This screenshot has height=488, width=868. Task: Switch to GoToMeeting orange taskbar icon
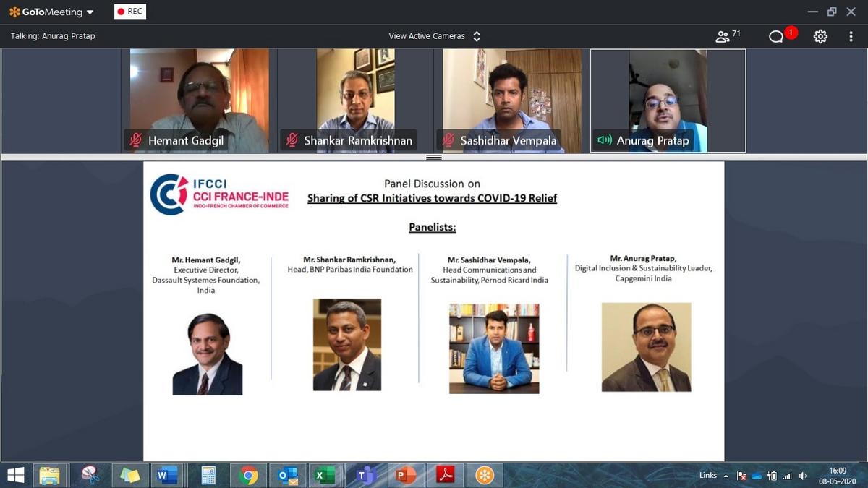(x=484, y=475)
